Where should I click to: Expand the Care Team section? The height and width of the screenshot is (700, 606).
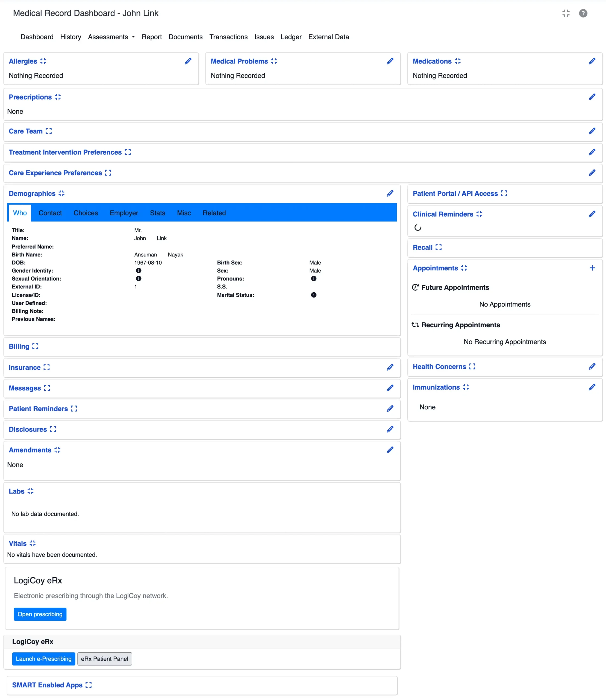(49, 131)
